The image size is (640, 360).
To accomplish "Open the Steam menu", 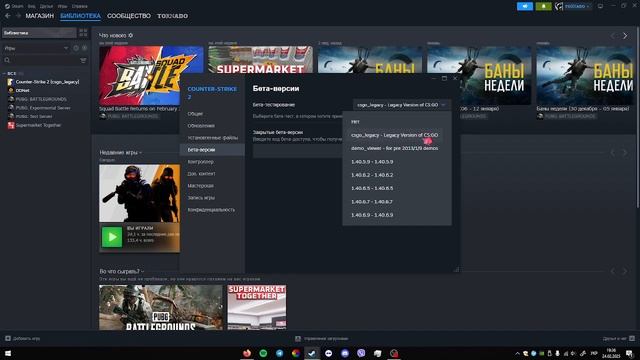I will [15, 6].
